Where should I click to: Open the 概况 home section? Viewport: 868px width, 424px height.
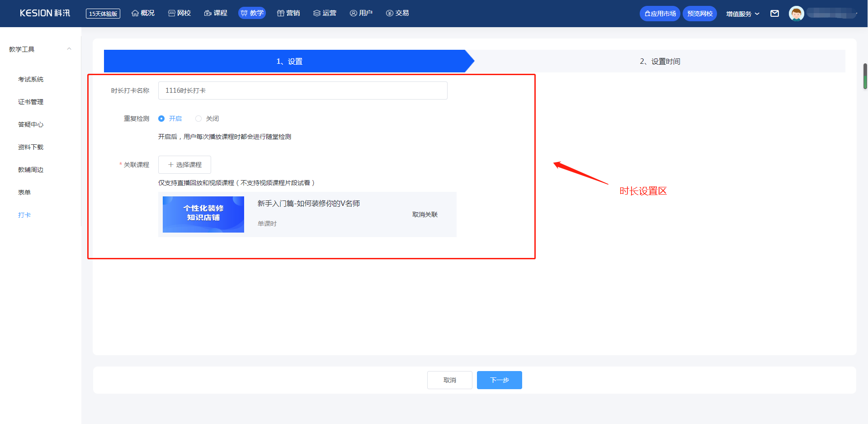(143, 13)
